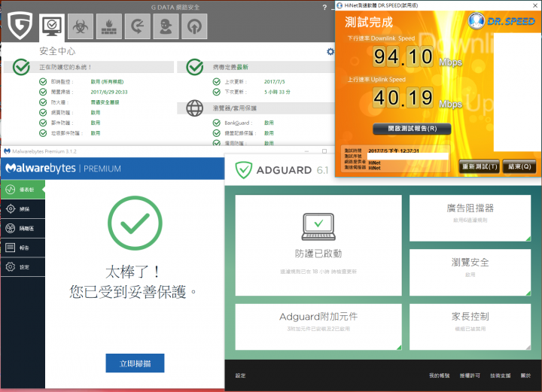542x392 pixels.
Task: Open Adguard 設定 in the footer
Action: tap(241, 375)
